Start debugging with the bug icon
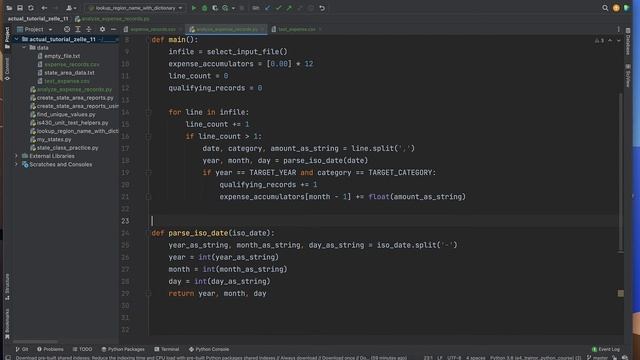Image resolution: width=640 pixels, height=360 pixels. [204, 8]
